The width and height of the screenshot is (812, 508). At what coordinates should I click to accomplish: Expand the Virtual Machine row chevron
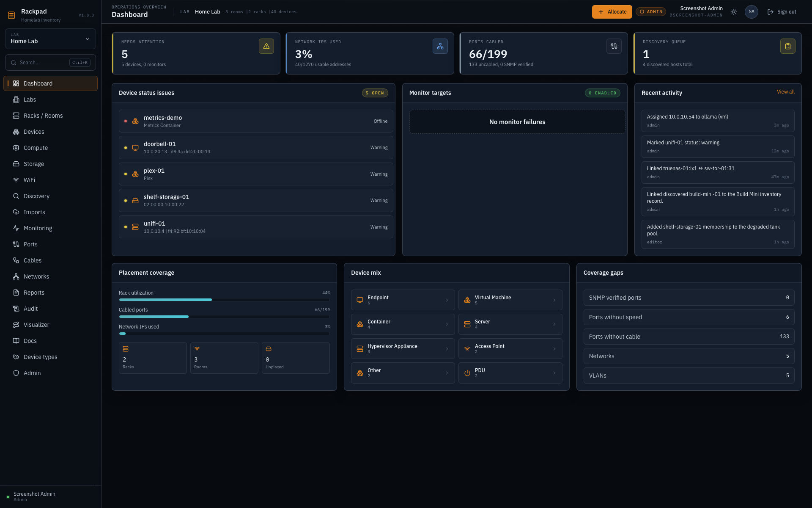coord(554,300)
